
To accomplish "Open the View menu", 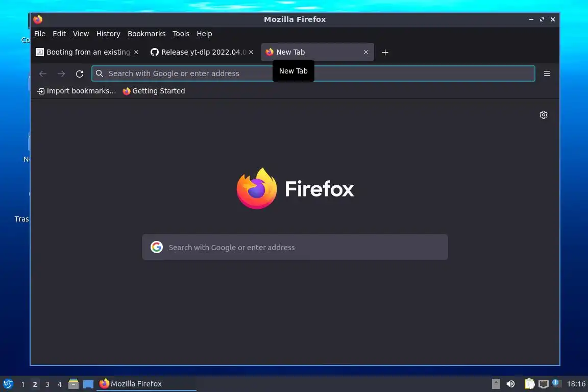I will click(81, 34).
